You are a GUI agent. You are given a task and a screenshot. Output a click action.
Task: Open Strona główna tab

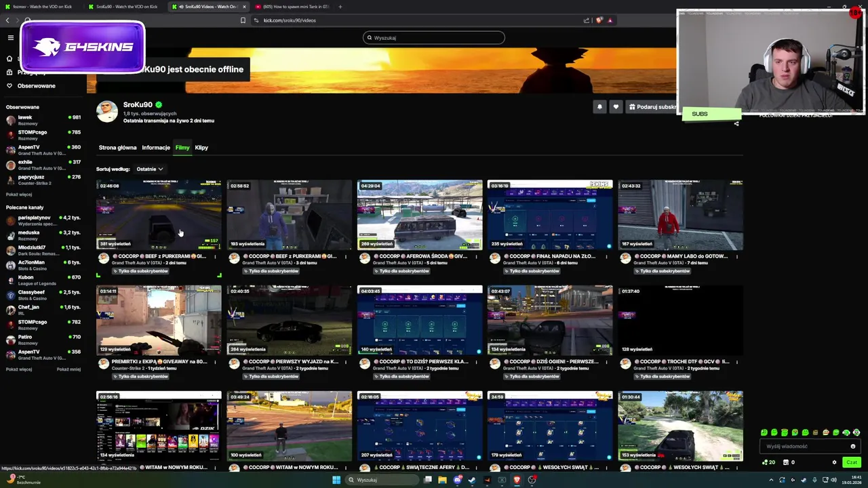point(117,148)
